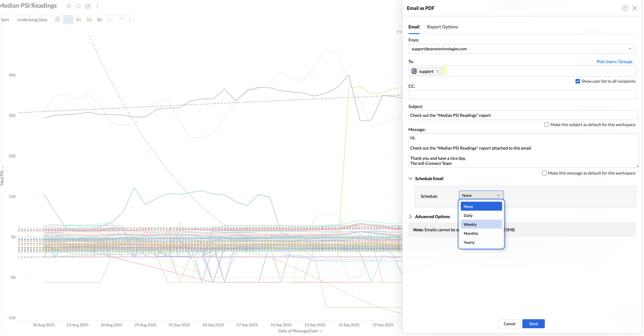Click the save report floppy icon
This screenshot has height=336, width=644.
88,6
